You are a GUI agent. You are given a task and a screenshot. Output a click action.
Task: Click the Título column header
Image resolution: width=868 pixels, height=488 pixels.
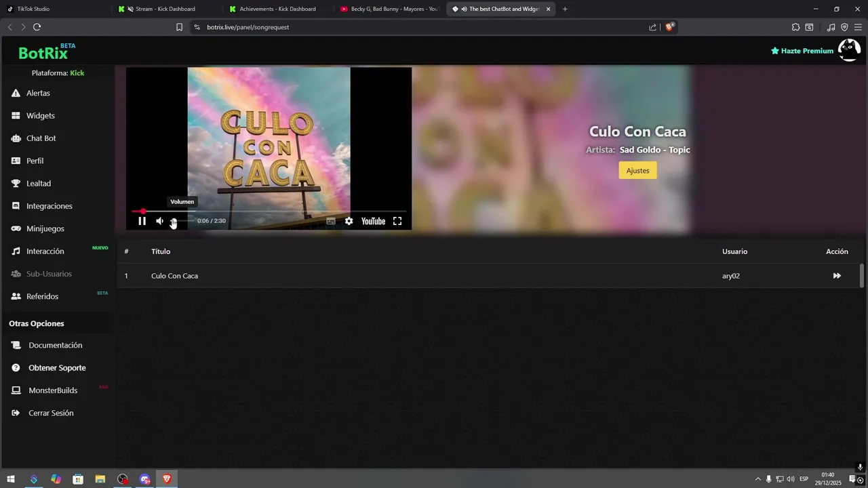[161, 251]
